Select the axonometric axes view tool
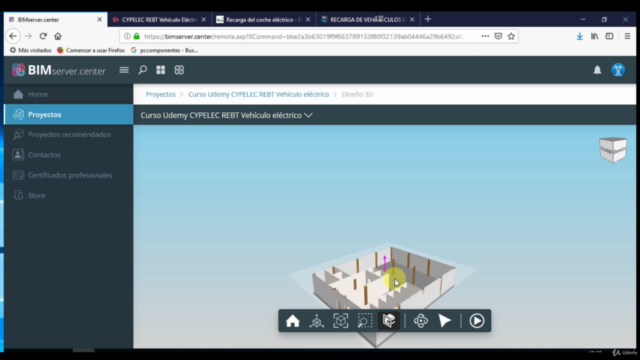The width and height of the screenshot is (640, 360). click(316, 321)
